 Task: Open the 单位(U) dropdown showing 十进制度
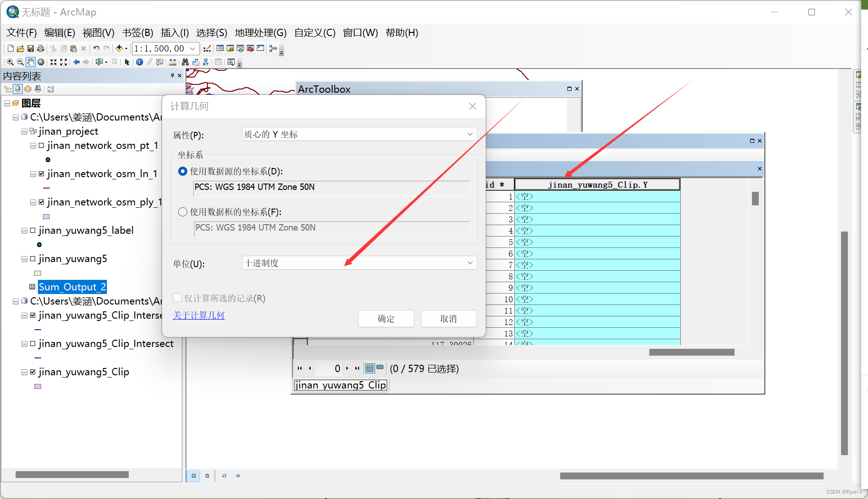click(360, 263)
